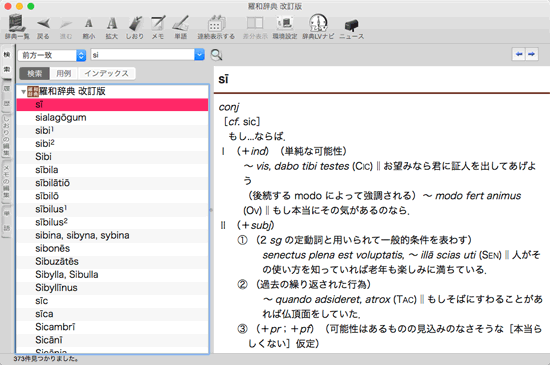Click the status text 373件見つかりました
Image resolution: width=550 pixels, height=365 pixels.
46,359
